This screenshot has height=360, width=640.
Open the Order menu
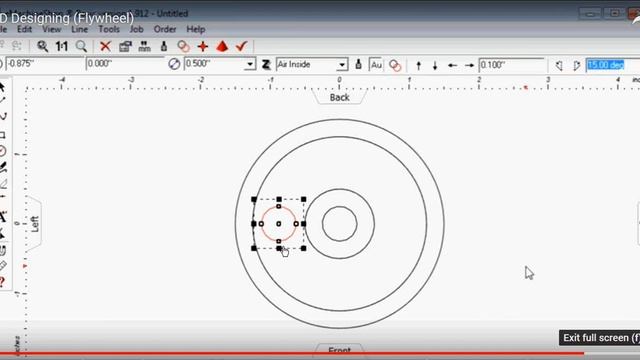(165, 29)
